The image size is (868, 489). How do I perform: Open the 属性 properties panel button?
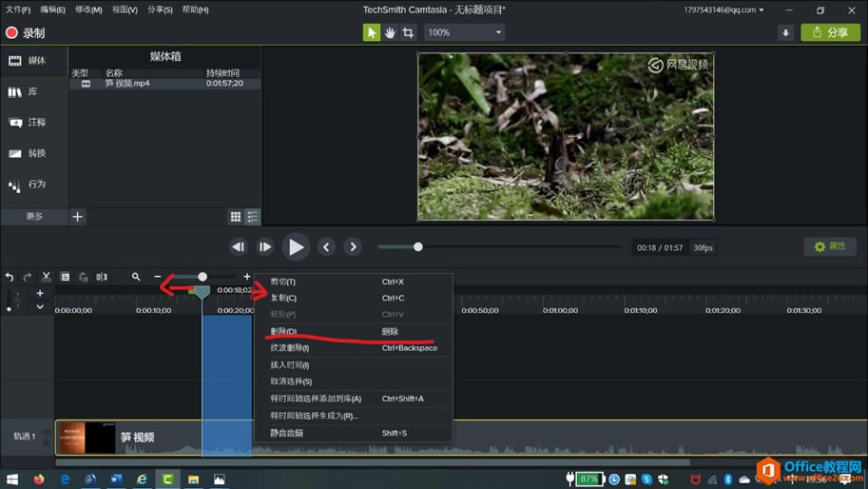[830, 246]
